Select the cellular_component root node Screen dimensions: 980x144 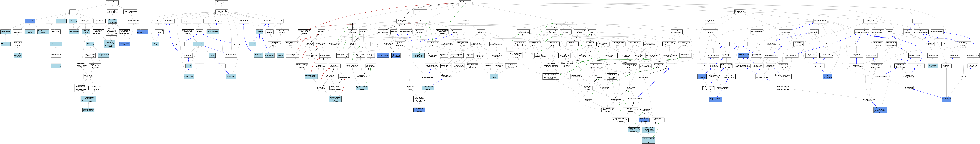tap(222, 3)
